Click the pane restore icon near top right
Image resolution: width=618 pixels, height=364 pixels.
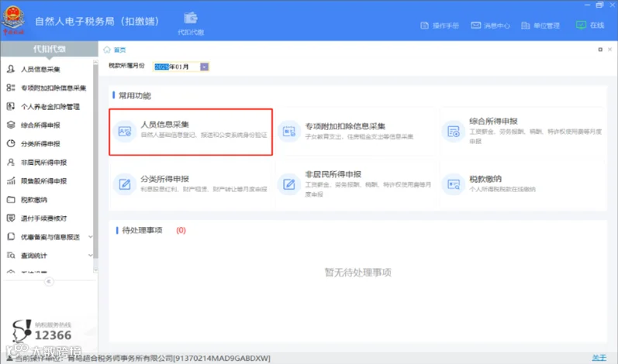pos(600,50)
